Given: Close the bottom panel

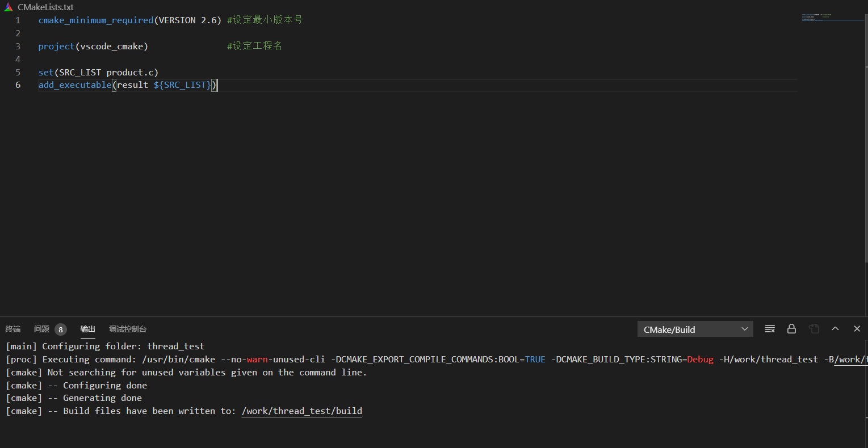Looking at the screenshot, I should pos(857,328).
